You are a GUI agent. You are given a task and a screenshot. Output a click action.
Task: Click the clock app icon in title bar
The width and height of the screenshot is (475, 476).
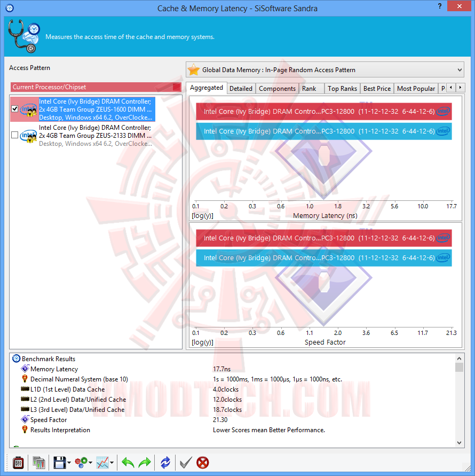pyautogui.click(x=10, y=8)
